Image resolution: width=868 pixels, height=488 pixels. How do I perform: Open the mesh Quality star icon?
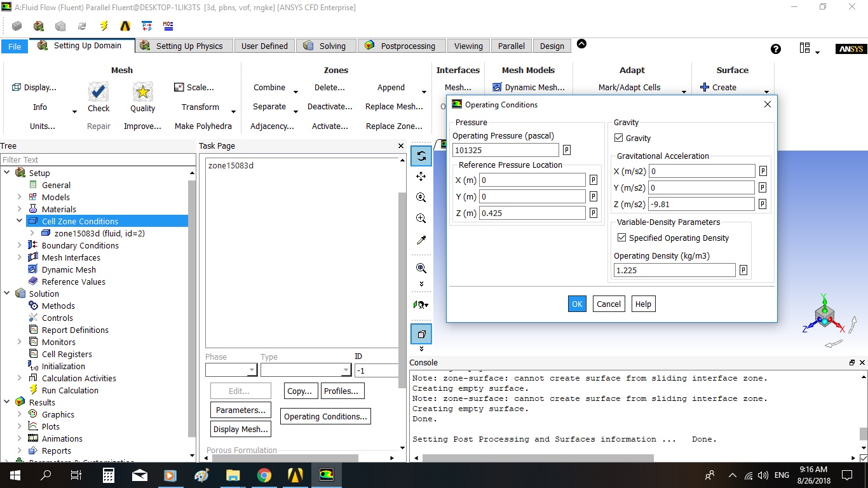pyautogui.click(x=143, y=92)
